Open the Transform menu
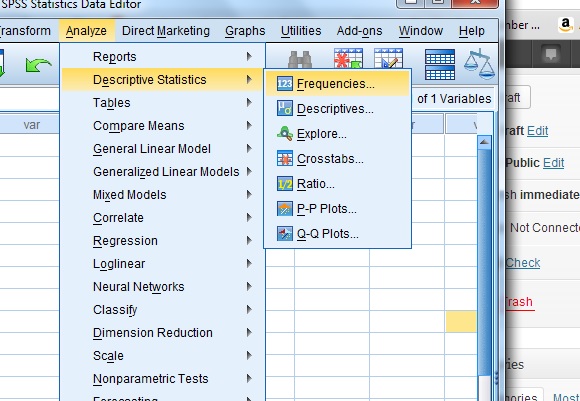The image size is (580, 401). coord(25,31)
